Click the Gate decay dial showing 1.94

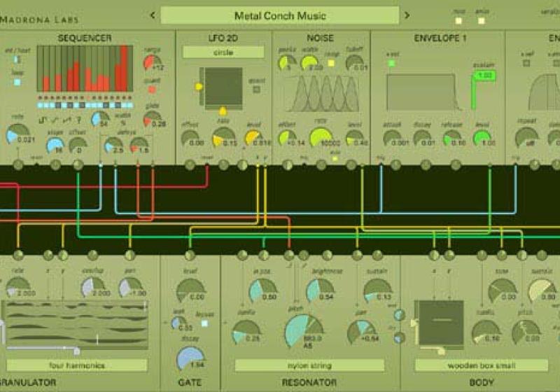(x=190, y=358)
